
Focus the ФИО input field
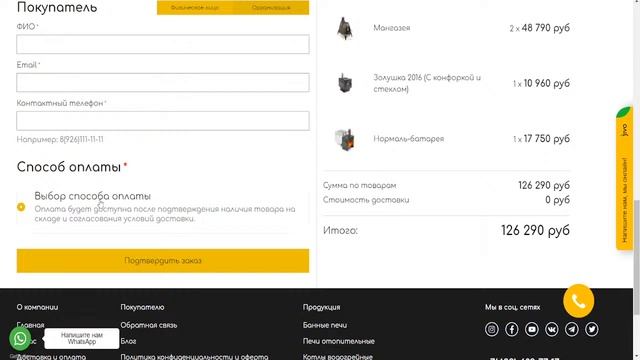[x=163, y=44]
